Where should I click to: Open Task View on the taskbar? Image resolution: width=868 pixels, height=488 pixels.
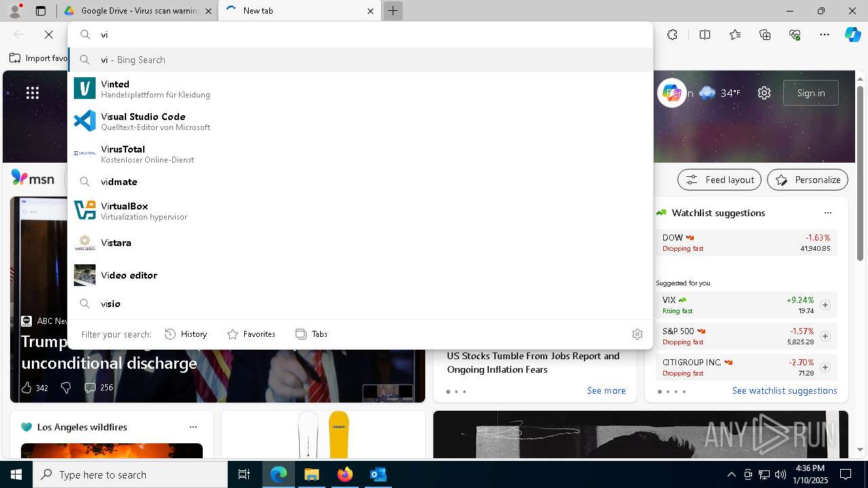[244, 474]
